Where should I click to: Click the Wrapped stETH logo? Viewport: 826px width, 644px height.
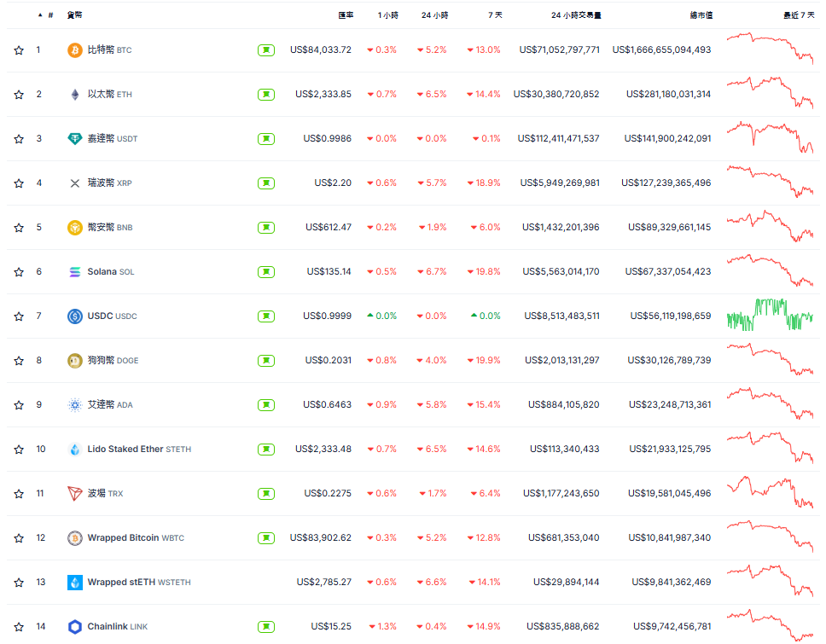[75, 583]
